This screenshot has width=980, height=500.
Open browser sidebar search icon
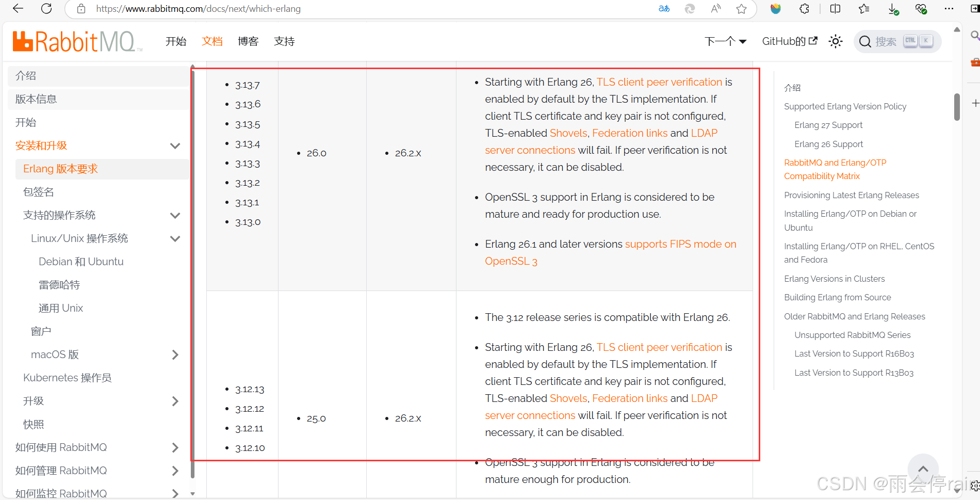coord(974,36)
